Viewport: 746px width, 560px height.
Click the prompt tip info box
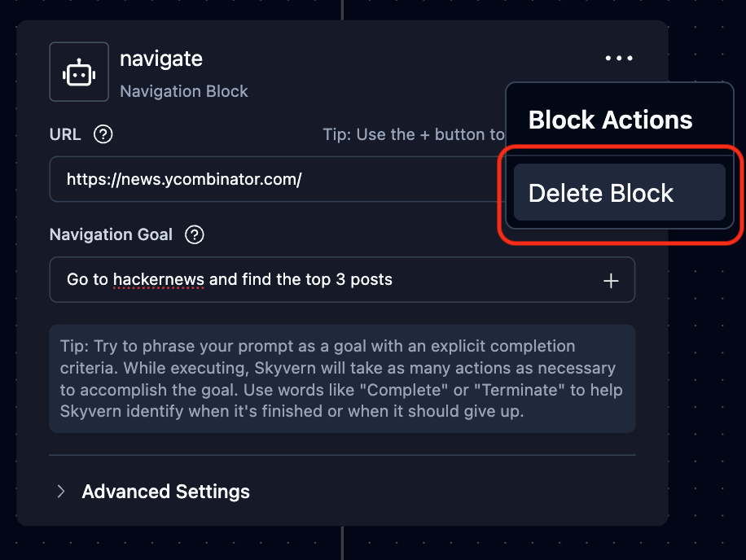[x=342, y=378]
